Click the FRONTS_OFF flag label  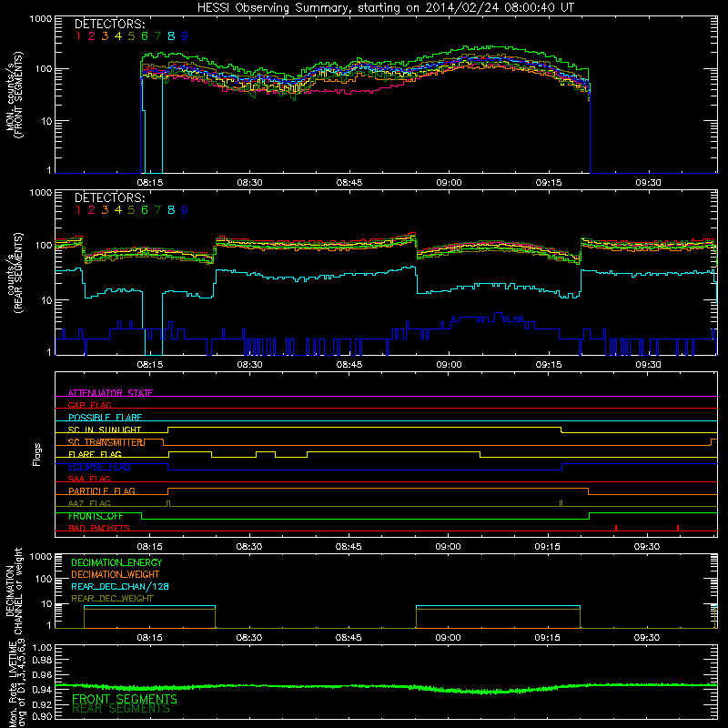(x=96, y=516)
